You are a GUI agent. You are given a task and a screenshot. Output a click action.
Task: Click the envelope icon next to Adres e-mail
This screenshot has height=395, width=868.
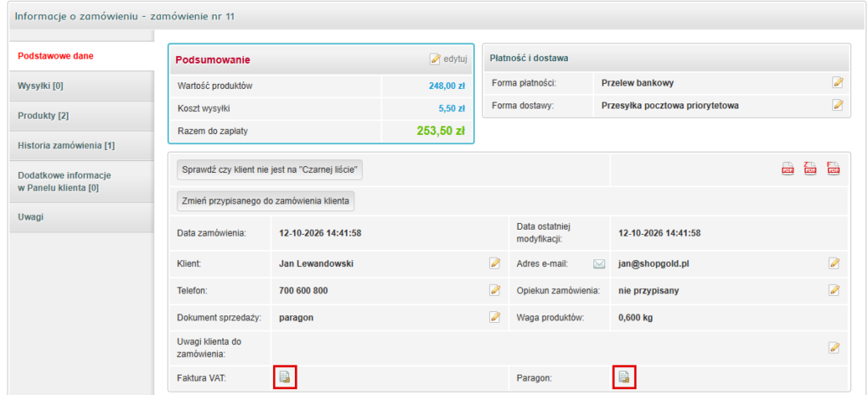[599, 264]
